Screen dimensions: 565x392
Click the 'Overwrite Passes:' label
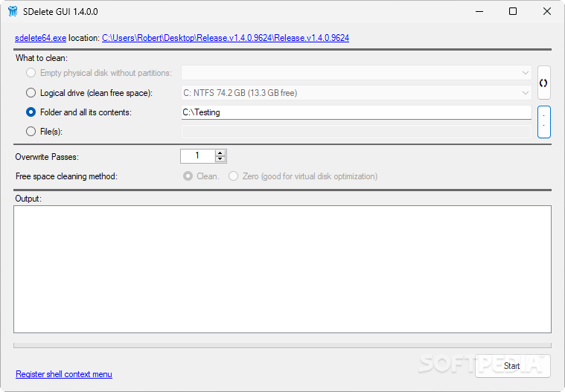coord(47,157)
